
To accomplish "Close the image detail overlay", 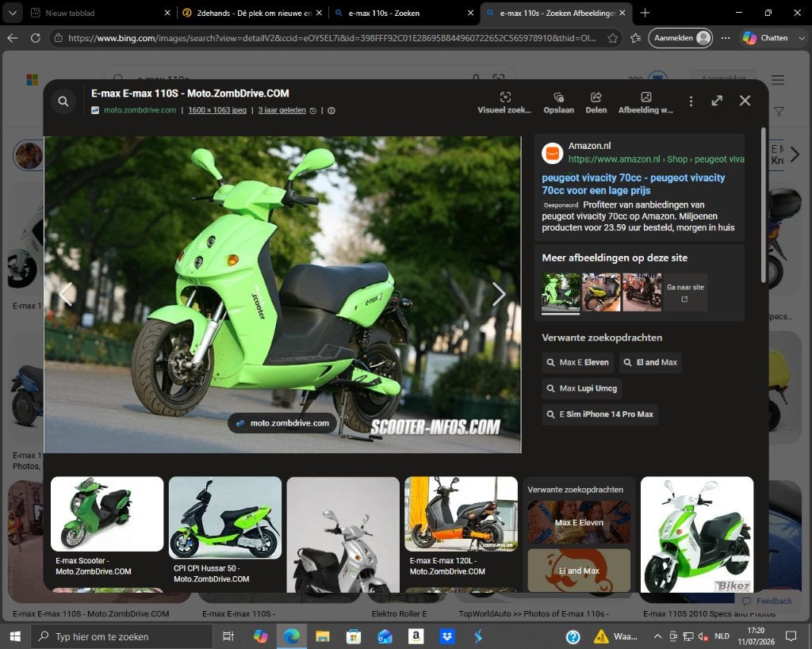I will point(745,101).
